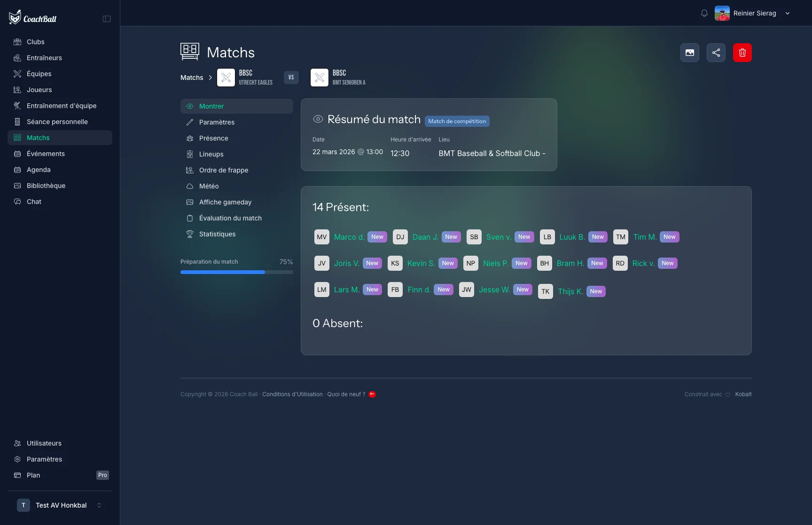Click the Préparation du match progress bar
This screenshot has height=525, width=812.
[237, 272]
